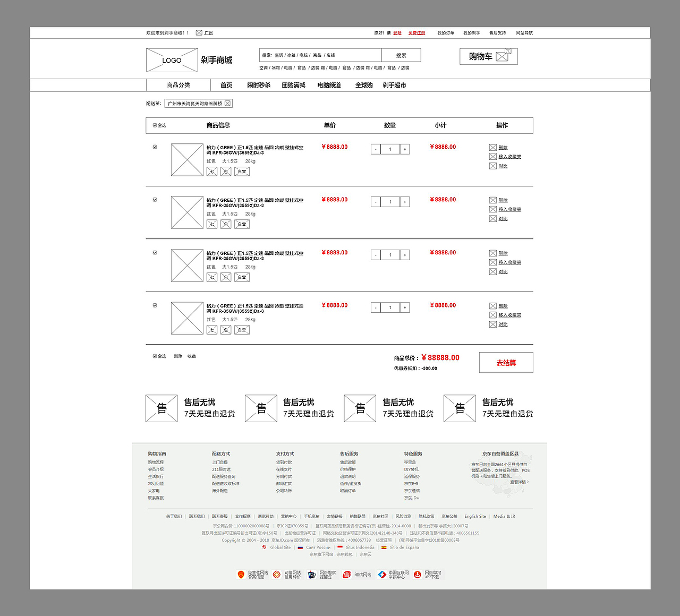Click the 经营性网站备案信息 badge icon
This screenshot has width=680, height=616.
pyautogui.click(x=241, y=575)
